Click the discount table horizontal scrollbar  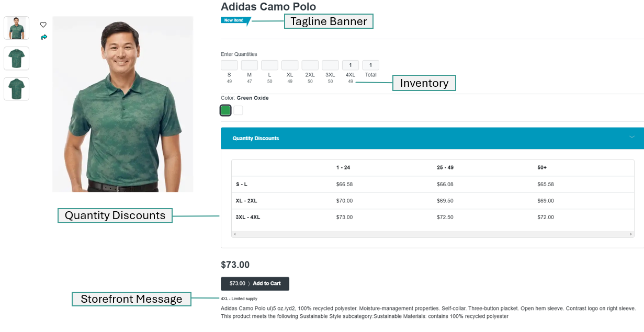432,234
